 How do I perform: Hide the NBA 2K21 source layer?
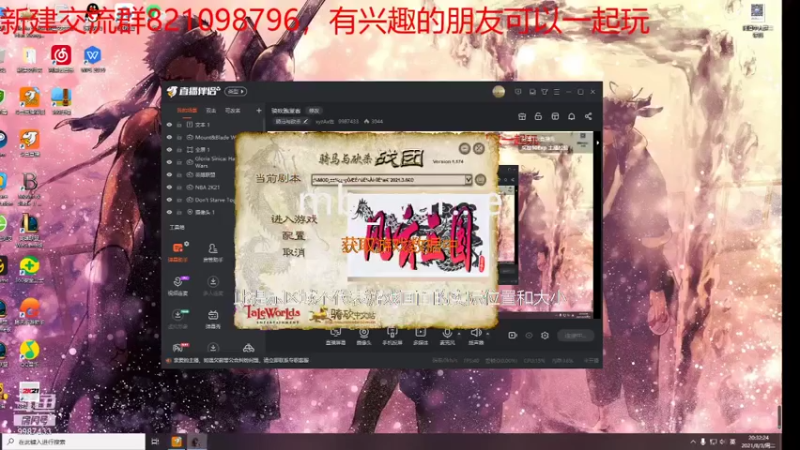point(169,187)
